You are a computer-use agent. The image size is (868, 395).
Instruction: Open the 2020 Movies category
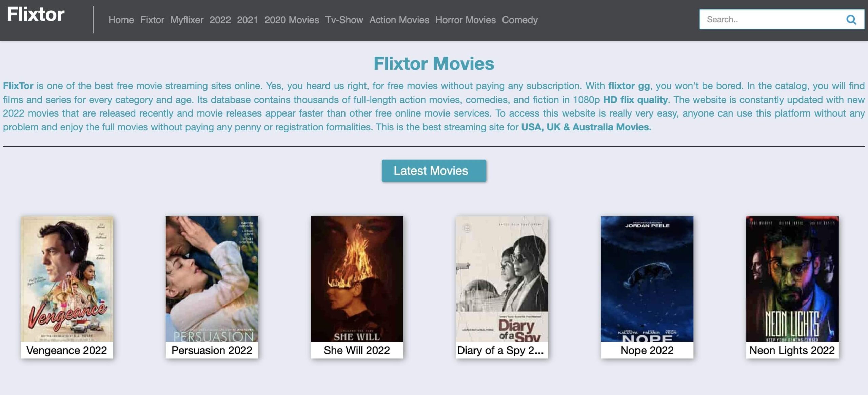[x=292, y=20]
